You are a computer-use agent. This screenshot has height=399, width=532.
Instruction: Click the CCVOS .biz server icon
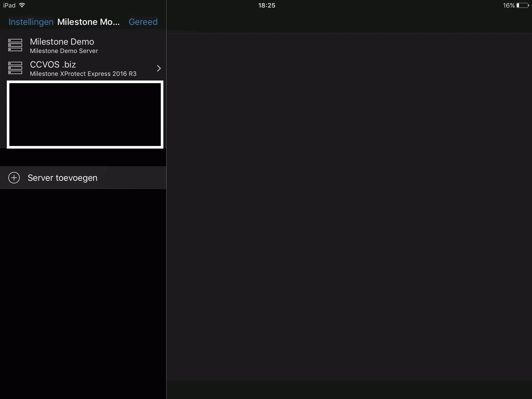click(15, 68)
